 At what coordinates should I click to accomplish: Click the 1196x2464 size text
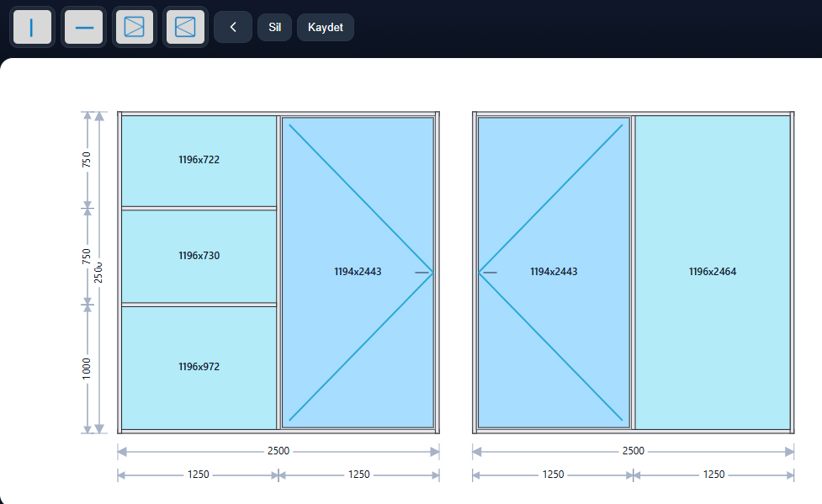(x=713, y=272)
